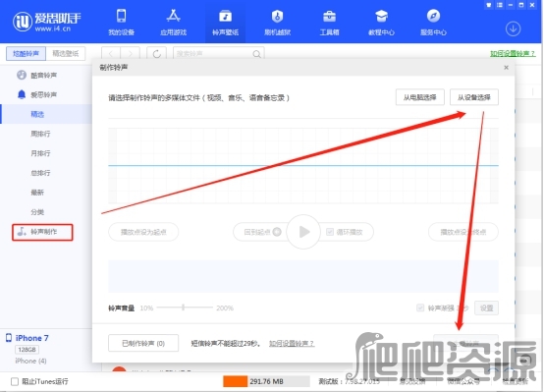The width and height of the screenshot is (544, 392).
Task: Open 铃声制作 ringtone maker in sidebar
Action: [42, 232]
